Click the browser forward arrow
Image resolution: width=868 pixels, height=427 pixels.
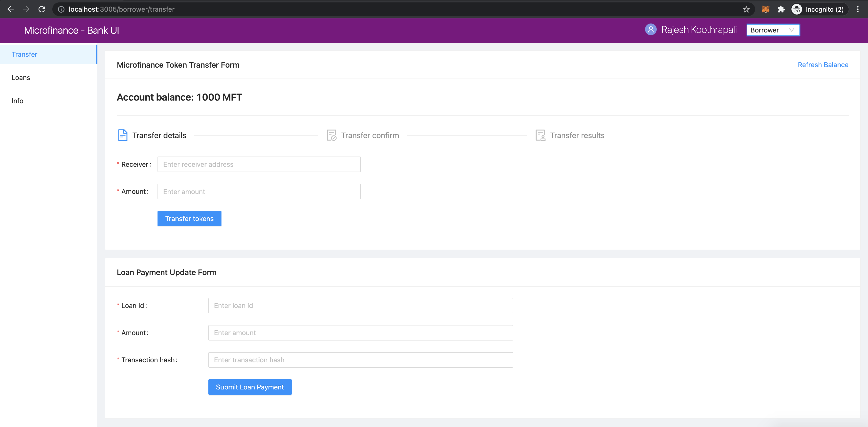[26, 9]
